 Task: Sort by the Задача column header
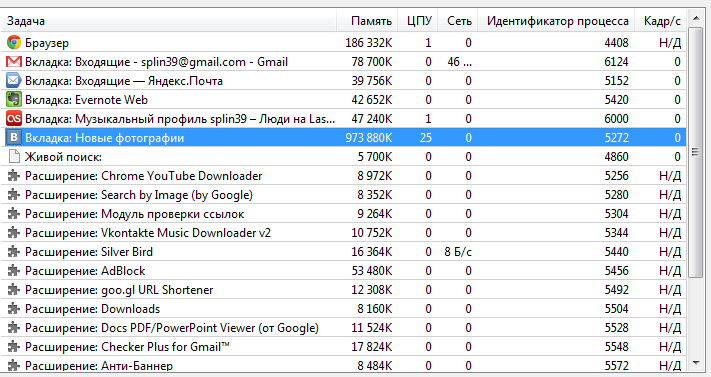pos(169,21)
